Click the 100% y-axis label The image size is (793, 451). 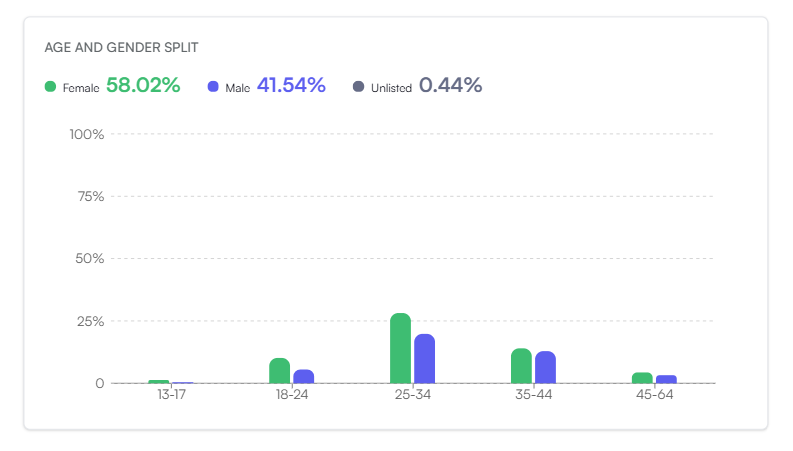(x=86, y=134)
